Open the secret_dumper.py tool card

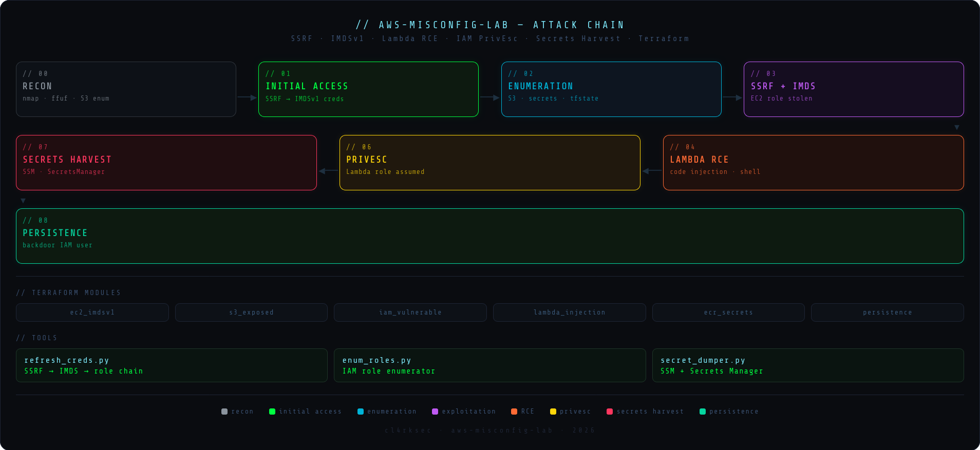pos(808,365)
